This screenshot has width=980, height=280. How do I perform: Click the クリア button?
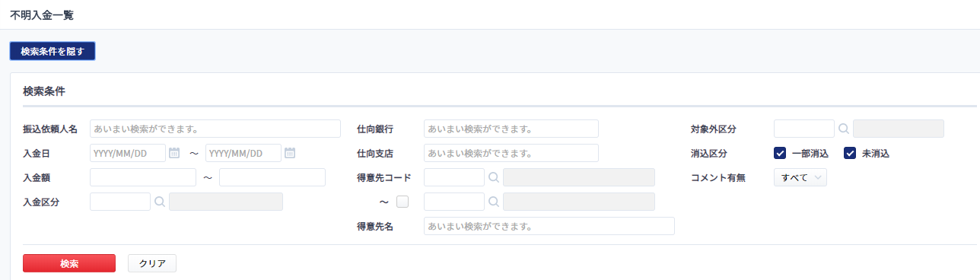point(152,263)
